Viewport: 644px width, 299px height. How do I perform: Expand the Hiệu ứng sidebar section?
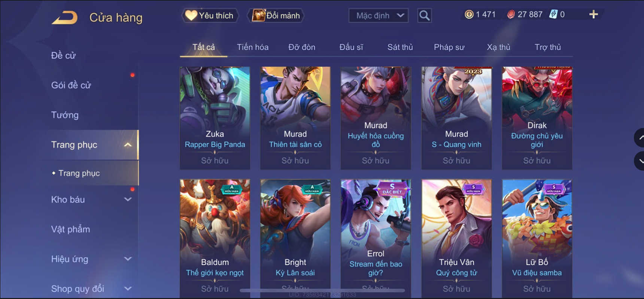[128, 259]
